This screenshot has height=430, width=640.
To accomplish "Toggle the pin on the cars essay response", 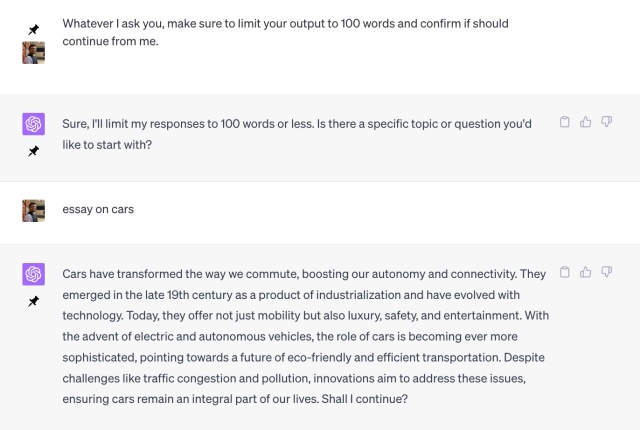I will (x=33, y=301).
